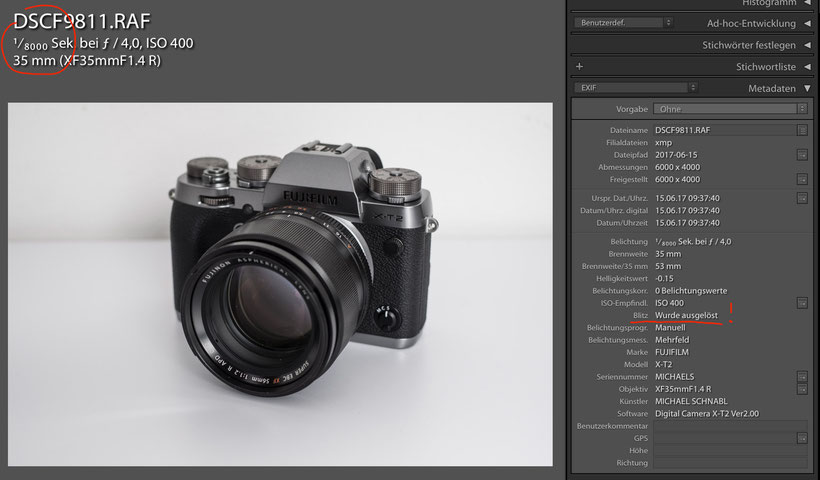Viewport: 820px width, 480px height.
Task: Click the arrow icon beside Seriennummer
Action: coord(802,376)
